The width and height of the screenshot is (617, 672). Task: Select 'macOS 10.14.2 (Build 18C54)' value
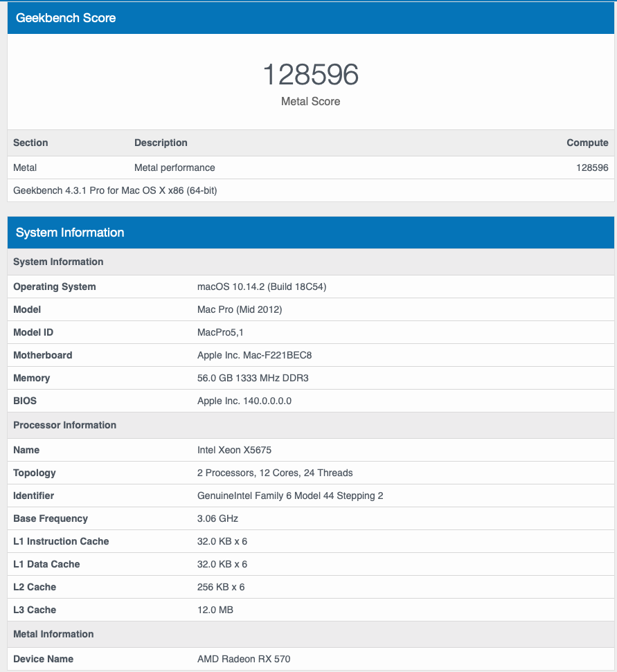[x=262, y=287]
